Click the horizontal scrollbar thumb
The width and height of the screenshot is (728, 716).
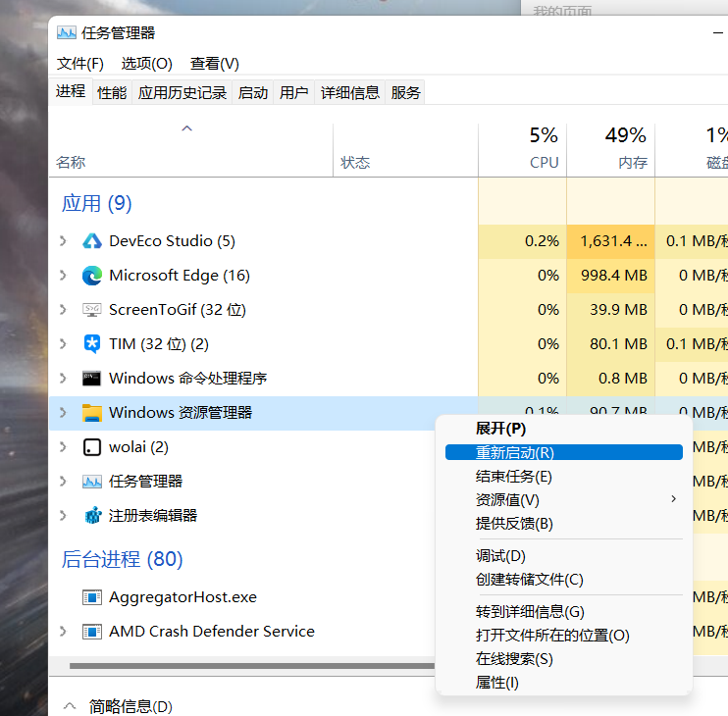[252, 666]
